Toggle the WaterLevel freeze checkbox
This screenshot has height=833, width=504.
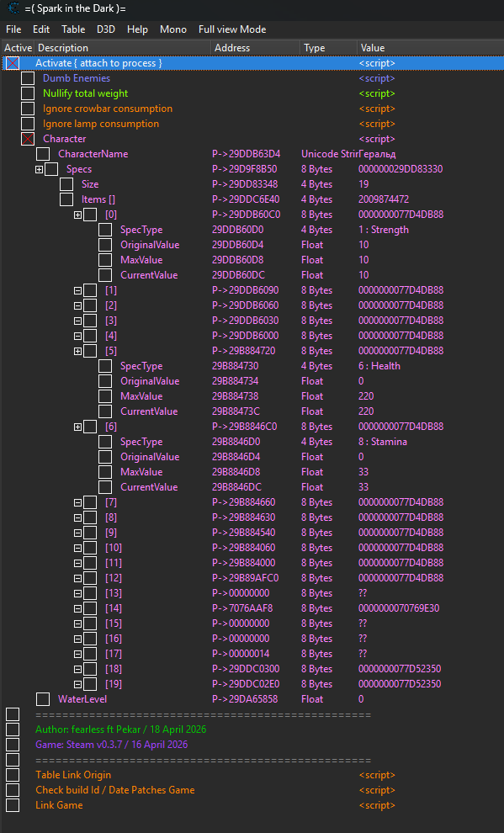(43, 699)
